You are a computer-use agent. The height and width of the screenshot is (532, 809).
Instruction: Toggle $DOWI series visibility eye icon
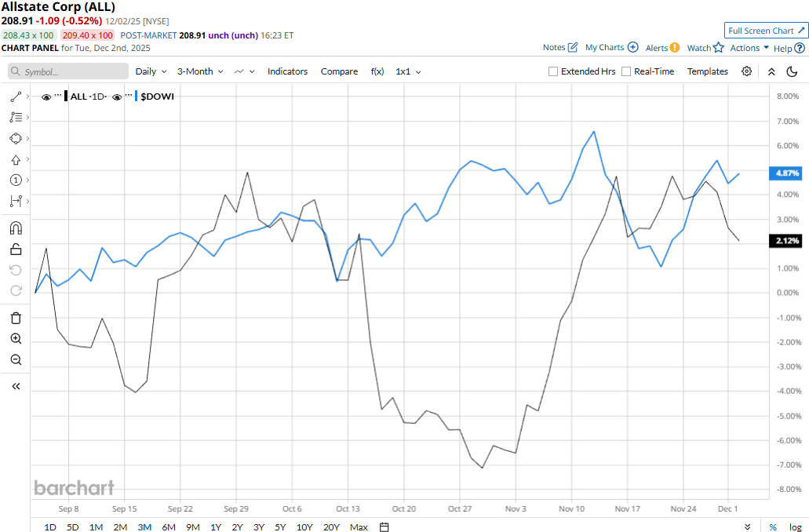tap(117, 97)
